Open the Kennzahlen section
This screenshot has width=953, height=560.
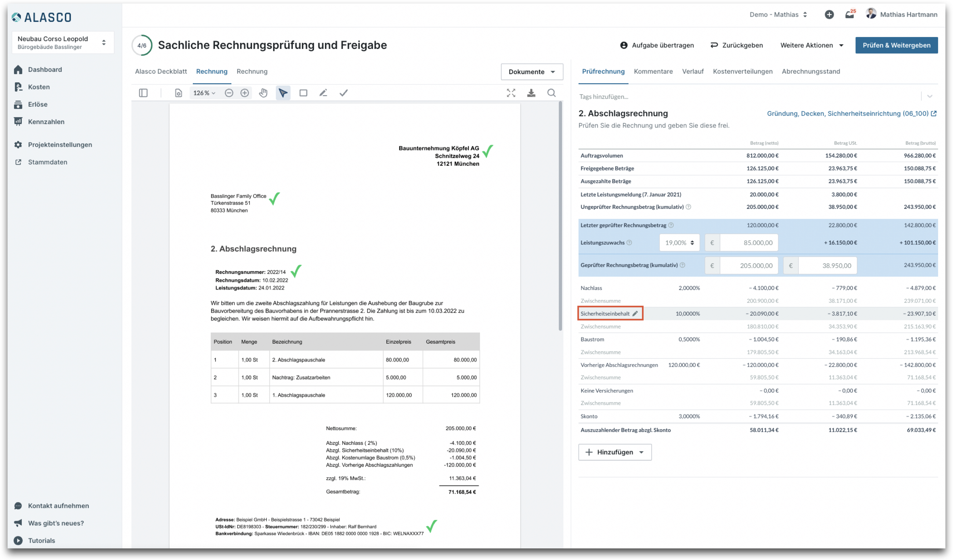click(39, 122)
